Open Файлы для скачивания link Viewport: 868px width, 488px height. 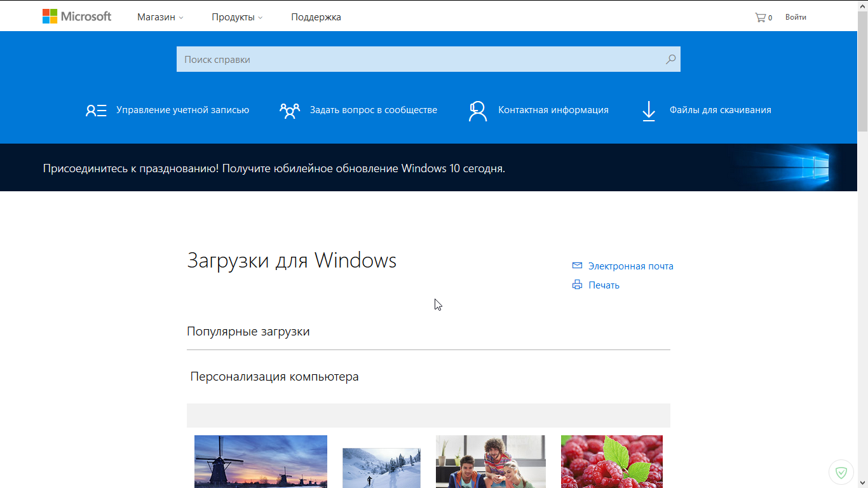click(x=721, y=110)
